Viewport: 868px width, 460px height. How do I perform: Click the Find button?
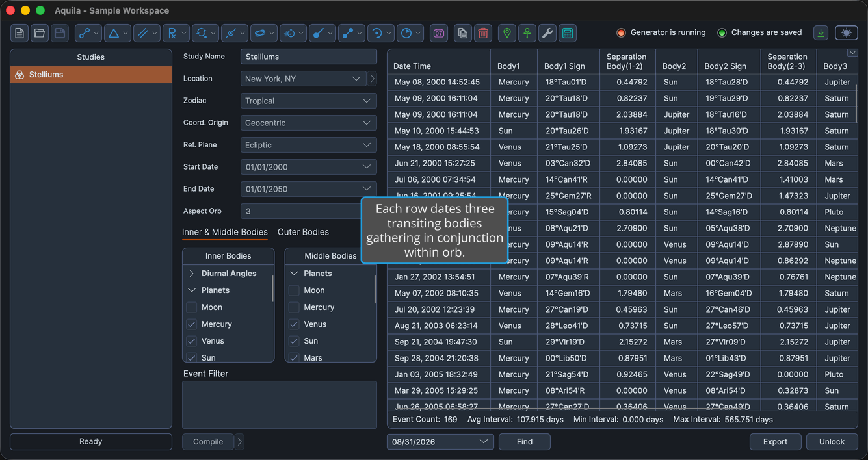(x=525, y=442)
